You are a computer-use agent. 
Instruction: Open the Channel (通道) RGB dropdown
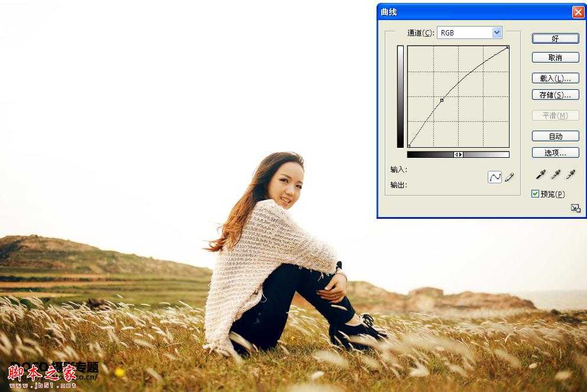[469, 33]
